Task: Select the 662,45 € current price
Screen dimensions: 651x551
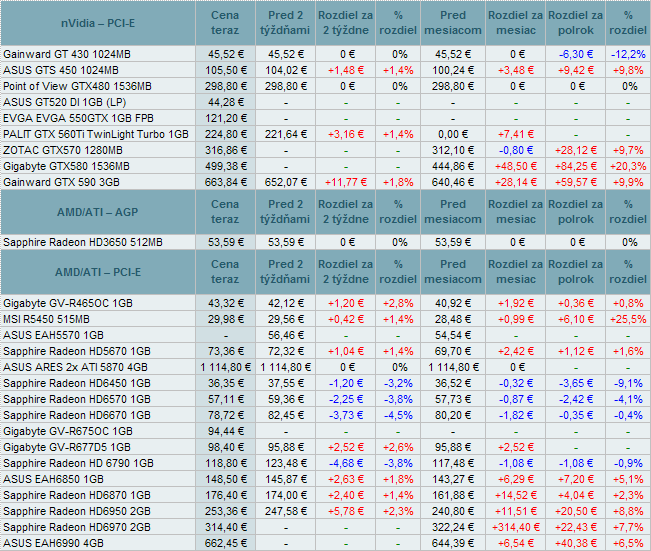Action: pyautogui.click(x=225, y=544)
